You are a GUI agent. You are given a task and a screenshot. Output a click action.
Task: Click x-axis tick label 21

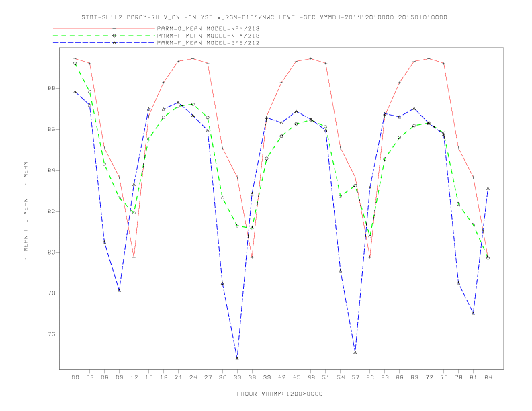click(178, 377)
